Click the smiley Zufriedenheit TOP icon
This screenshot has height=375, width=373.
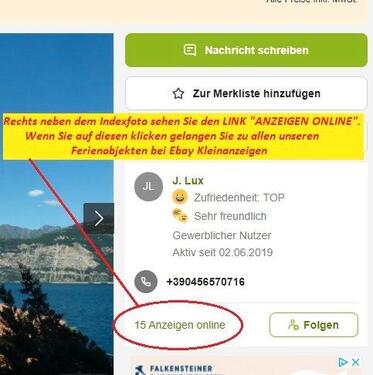click(x=180, y=197)
